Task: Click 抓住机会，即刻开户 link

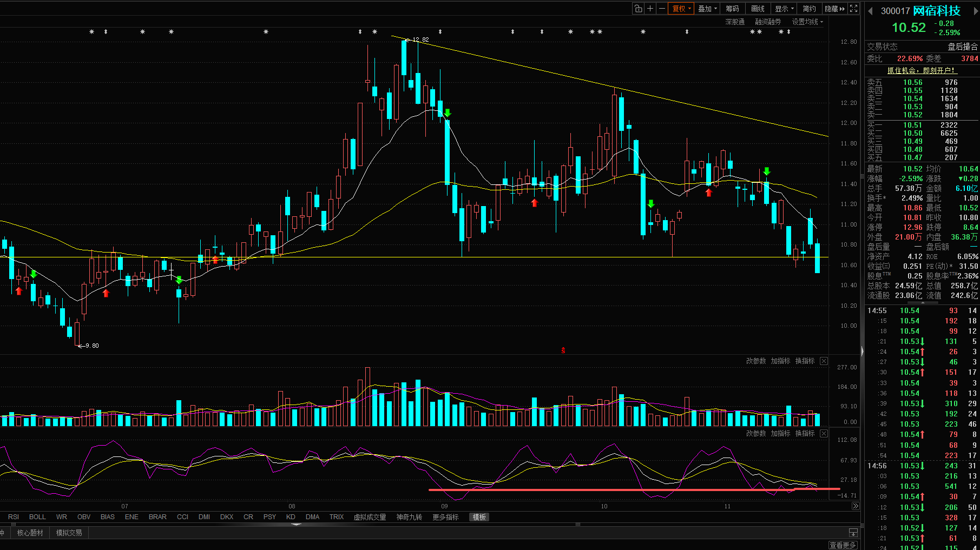Action: point(922,70)
